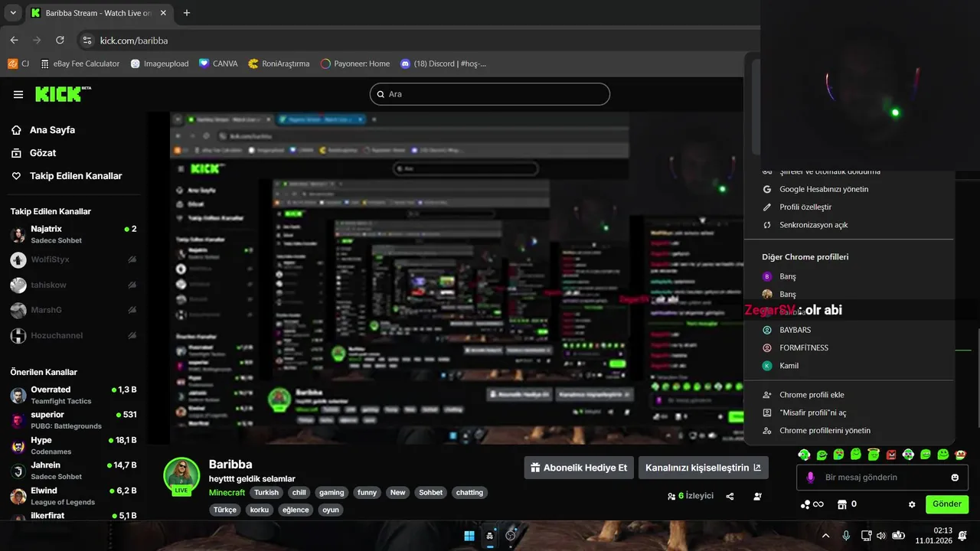Open the Payoneer: Home bookmark
Viewport: 980px width, 551px height.
(355, 64)
